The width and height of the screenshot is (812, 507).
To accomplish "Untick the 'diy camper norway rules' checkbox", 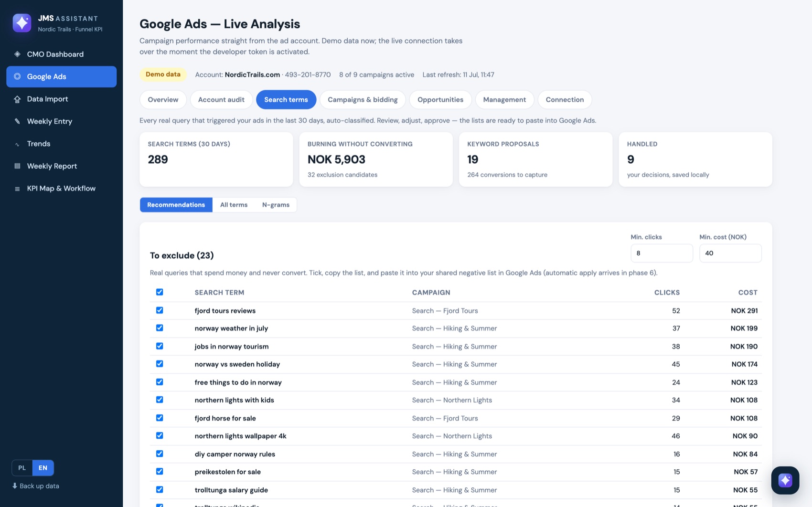I will point(160,453).
